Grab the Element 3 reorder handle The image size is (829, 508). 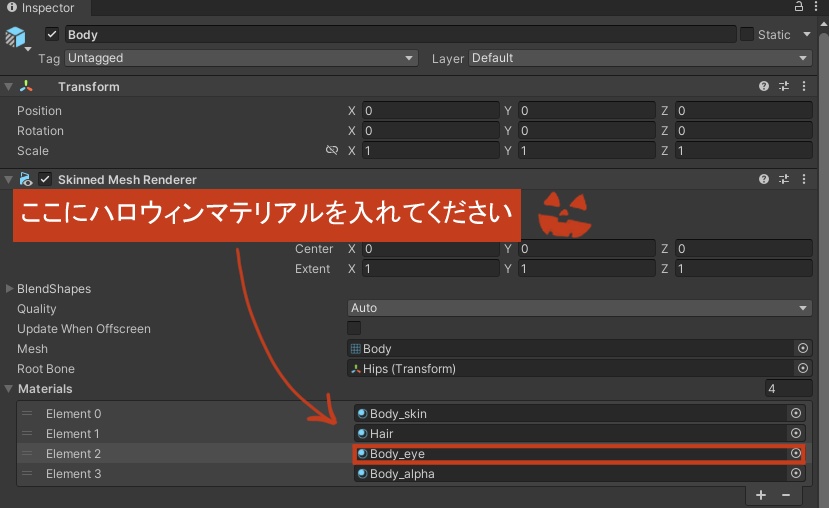(27, 473)
